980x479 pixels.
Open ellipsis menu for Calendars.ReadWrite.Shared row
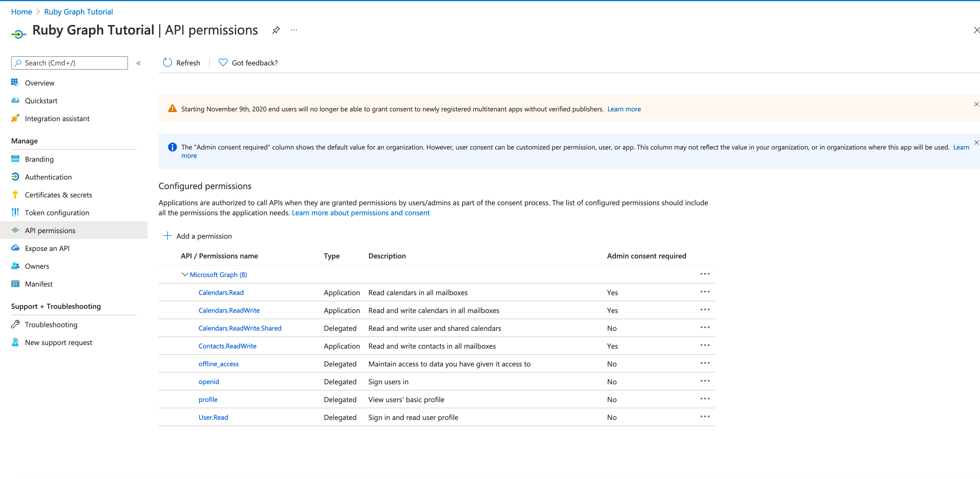tap(705, 328)
